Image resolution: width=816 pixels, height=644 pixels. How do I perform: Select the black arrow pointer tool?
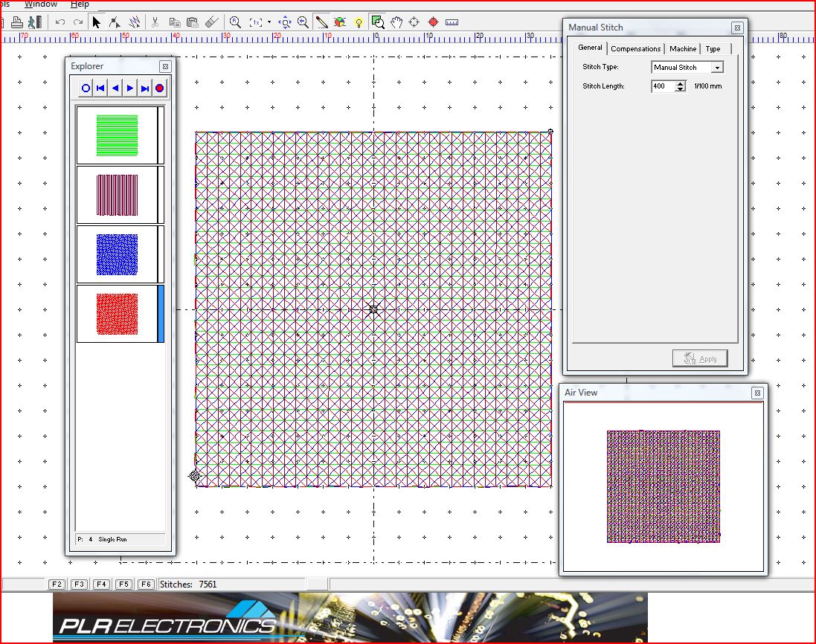[96, 22]
